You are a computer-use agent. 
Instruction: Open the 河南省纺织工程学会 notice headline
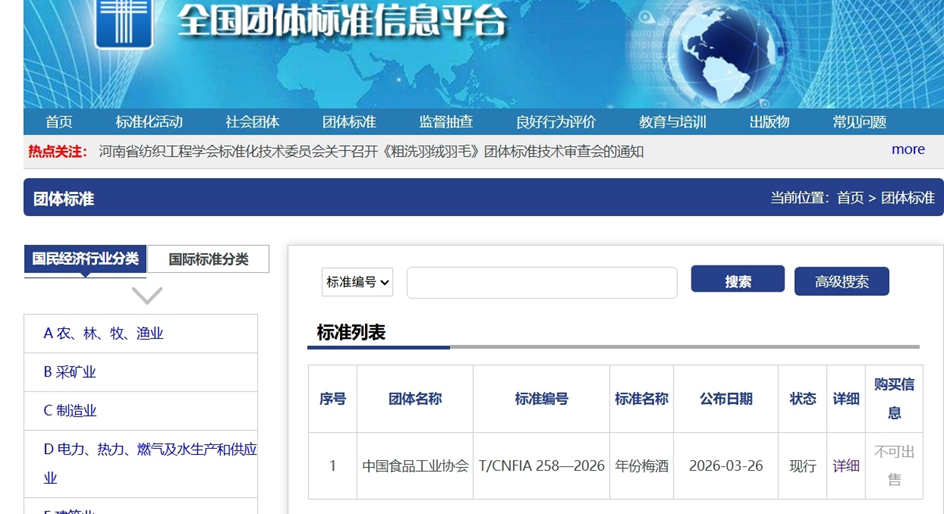(371, 151)
